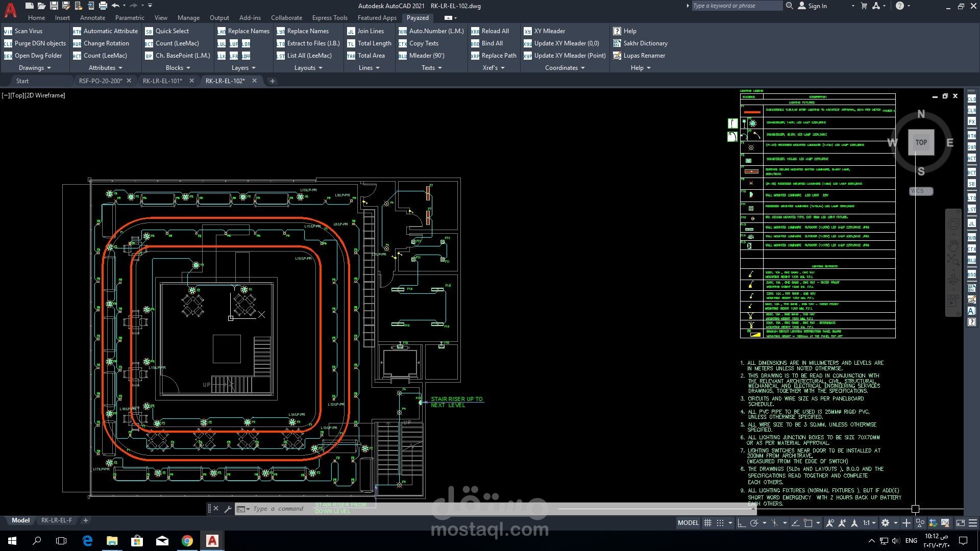Click the LOFF layer off icon
980x551 pixels.
click(246, 56)
